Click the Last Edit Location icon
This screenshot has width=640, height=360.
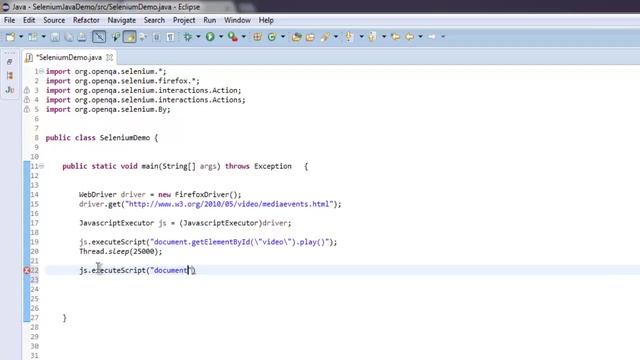point(396,37)
